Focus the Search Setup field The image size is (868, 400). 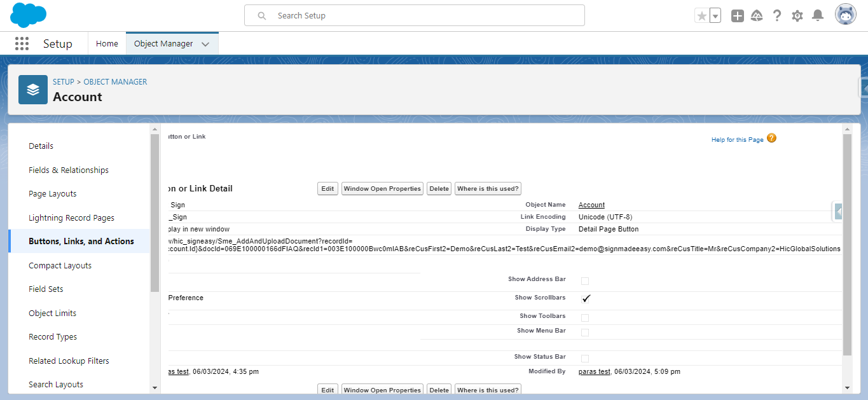[x=415, y=16]
